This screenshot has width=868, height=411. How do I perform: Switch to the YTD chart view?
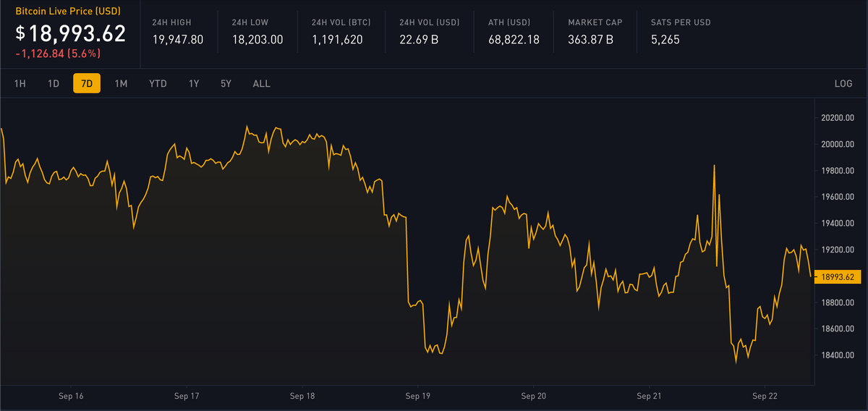(158, 84)
